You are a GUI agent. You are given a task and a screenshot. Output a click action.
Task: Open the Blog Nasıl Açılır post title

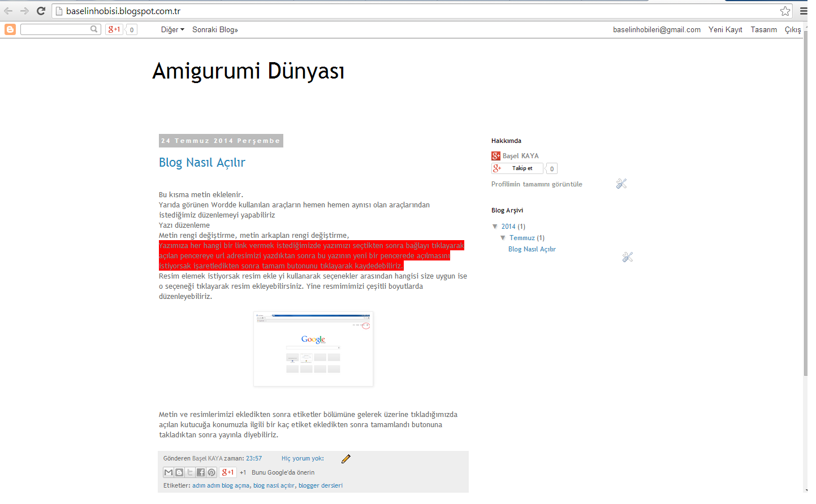pyautogui.click(x=202, y=163)
